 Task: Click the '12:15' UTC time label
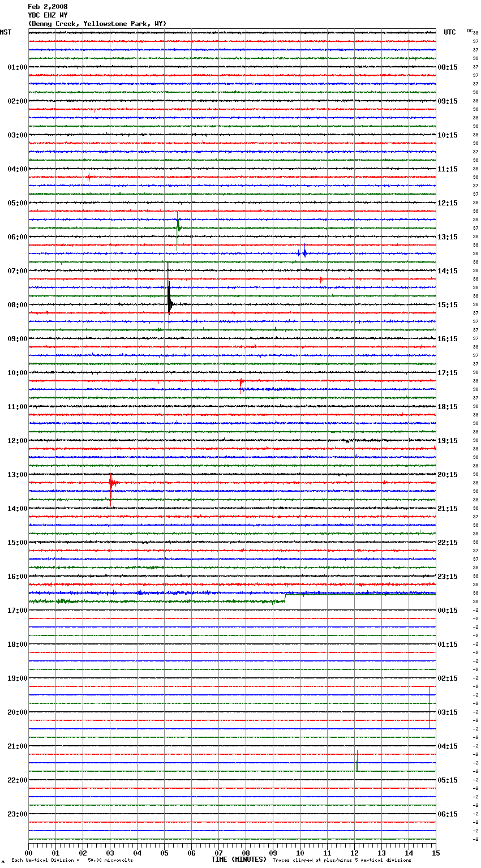[448, 203]
